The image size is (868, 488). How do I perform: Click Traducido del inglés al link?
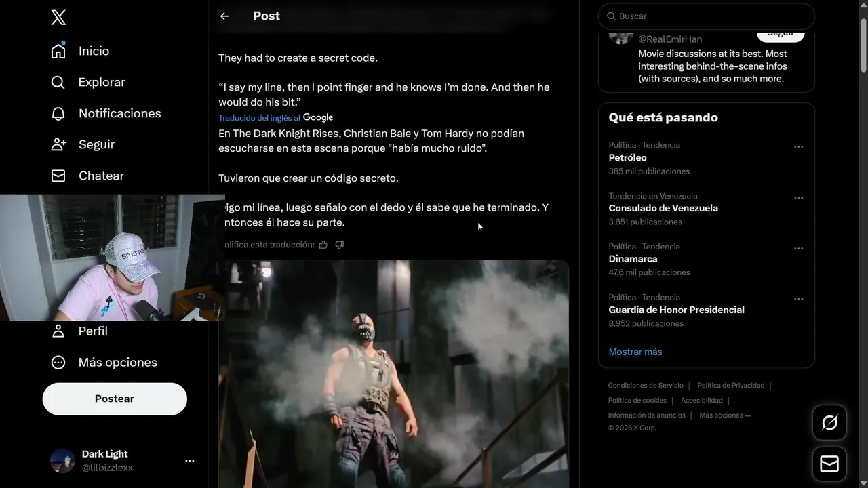coord(259,118)
